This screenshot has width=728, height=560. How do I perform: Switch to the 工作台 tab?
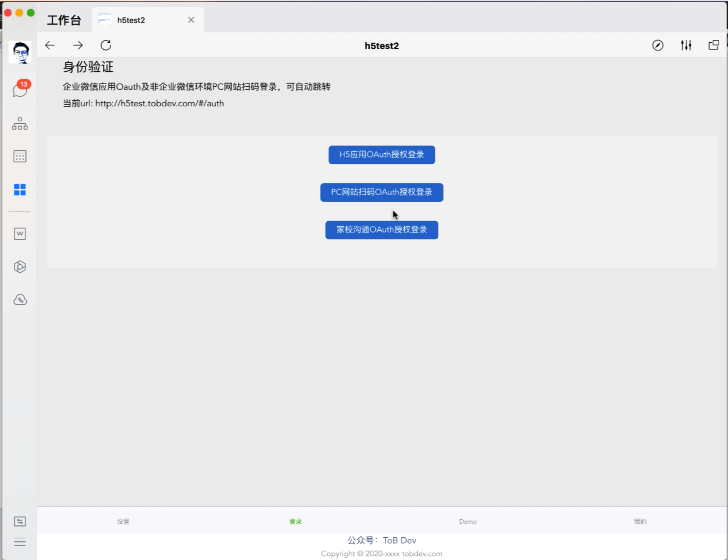tap(64, 20)
